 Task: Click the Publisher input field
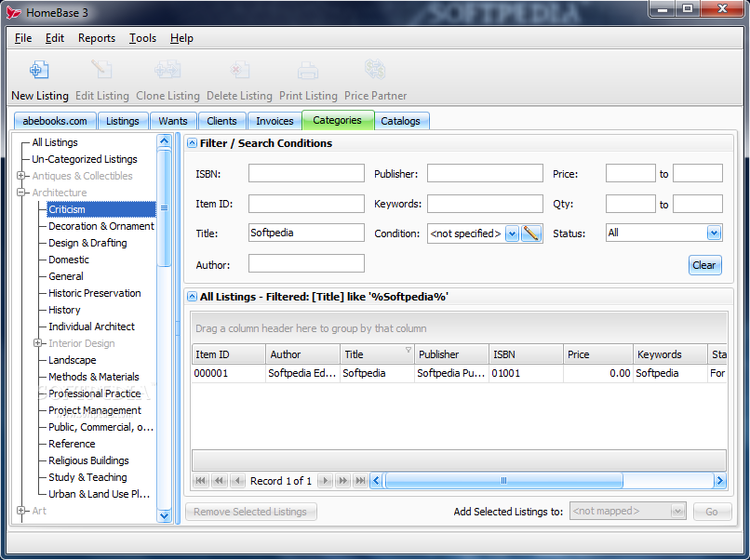[485, 173]
